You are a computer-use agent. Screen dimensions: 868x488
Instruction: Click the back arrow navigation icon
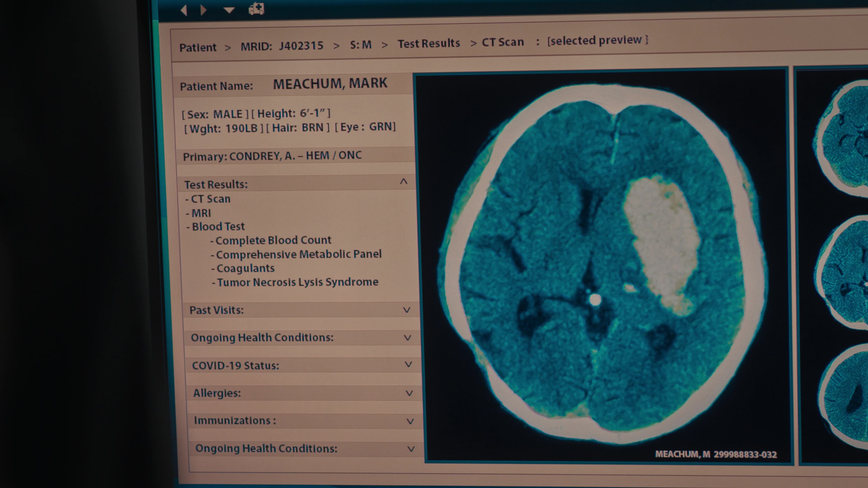(x=184, y=10)
